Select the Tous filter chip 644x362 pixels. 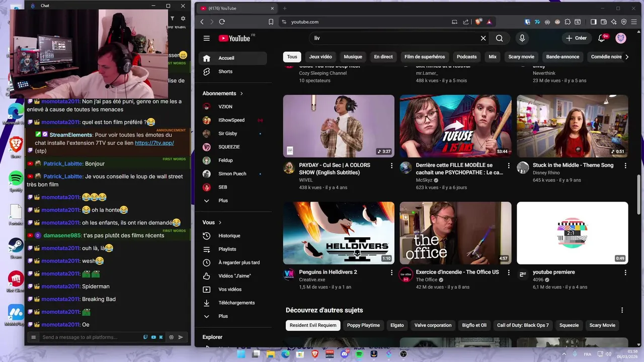click(x=292, y=57)
